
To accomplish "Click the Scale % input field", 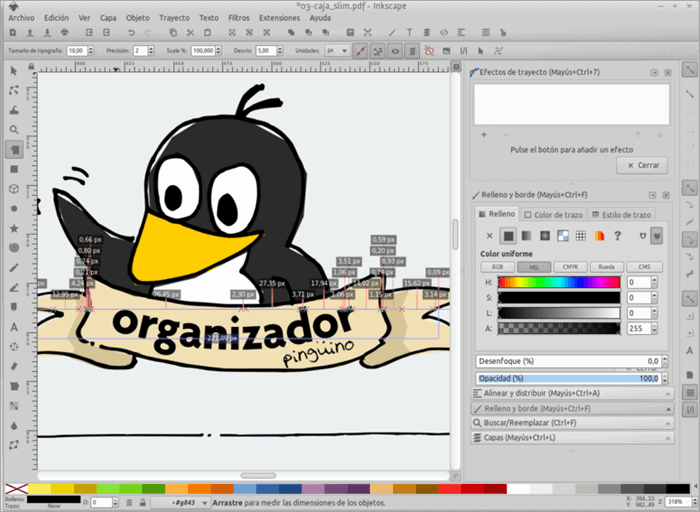I will click(x=203, y=51).
